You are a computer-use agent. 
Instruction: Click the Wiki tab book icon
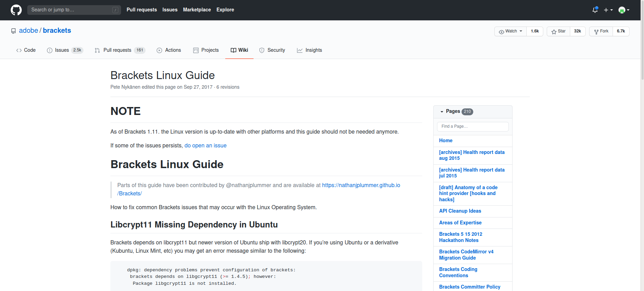pos(234,50)
